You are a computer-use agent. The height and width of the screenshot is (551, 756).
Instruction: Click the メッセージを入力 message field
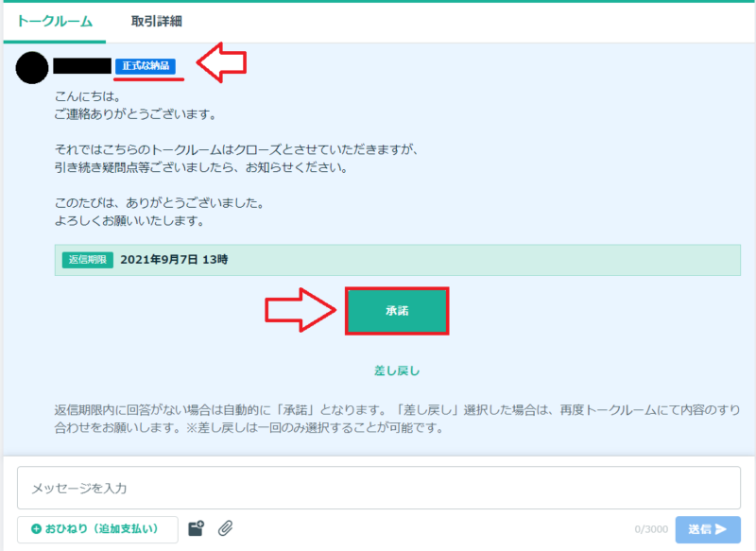(379, 488)
